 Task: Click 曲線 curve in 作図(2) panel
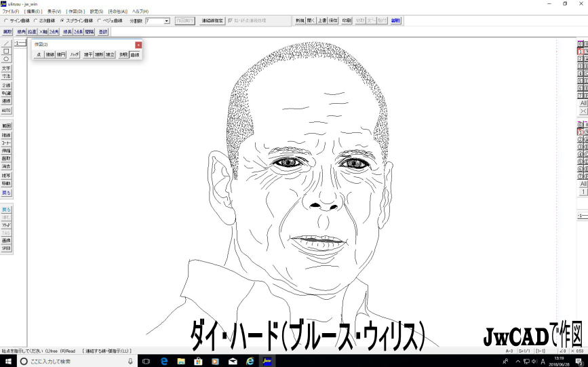coord(135,55)
